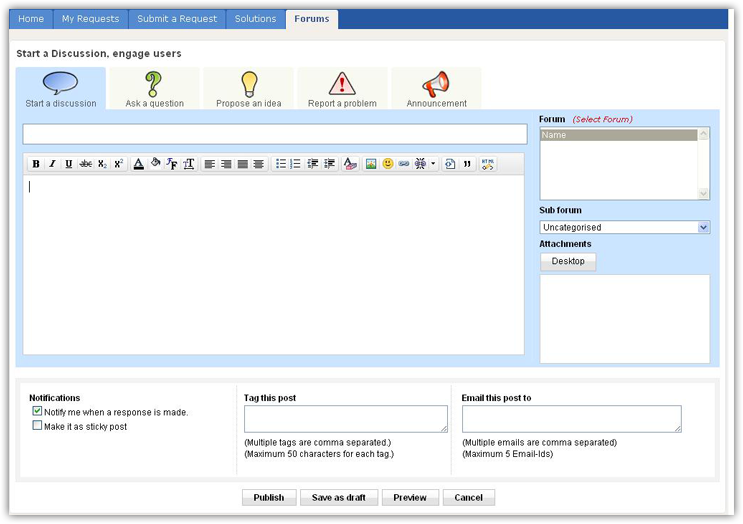Open the font color picker
Image resolution: width=743 pixels, height=524 pixels.
(x=139, y=164)
